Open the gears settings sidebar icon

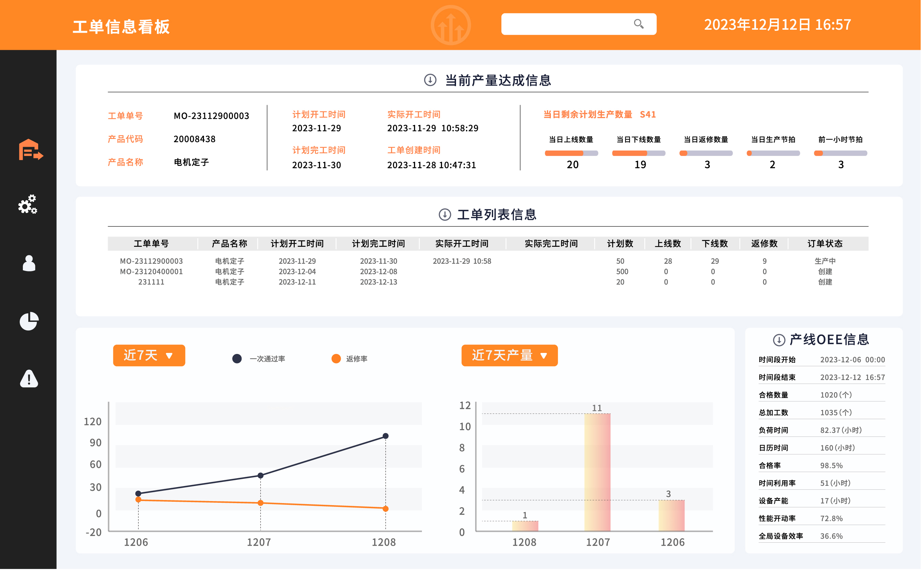click(28, 205)
